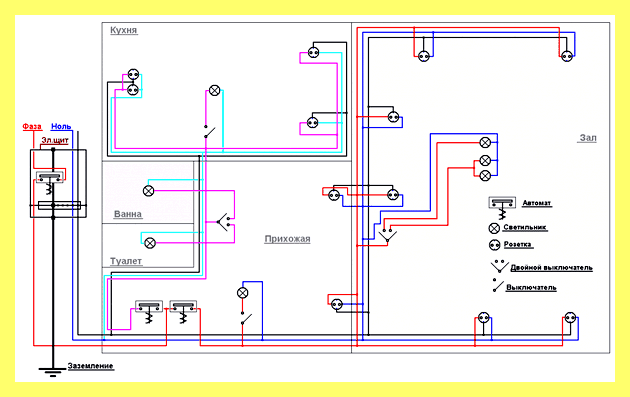Screen dimensions: 630x397
Task: Click the Автомат breaker symbol in the legend
Action: pos(502,207)
